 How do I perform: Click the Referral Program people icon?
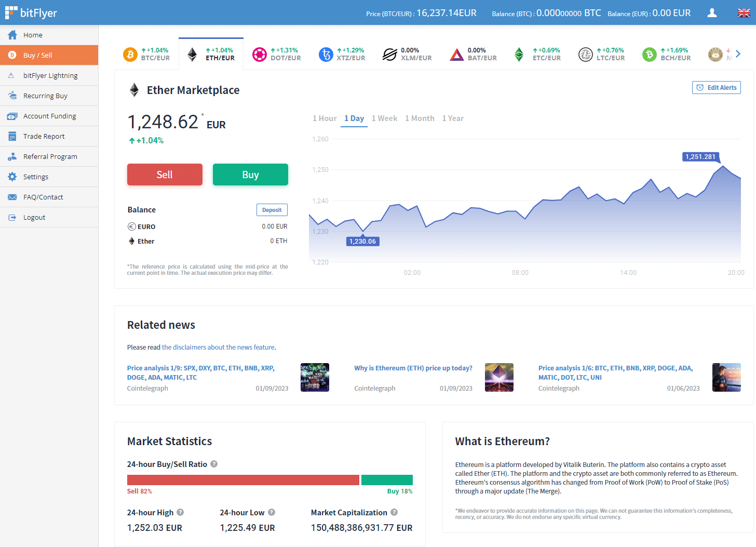[x=12, y=156]
